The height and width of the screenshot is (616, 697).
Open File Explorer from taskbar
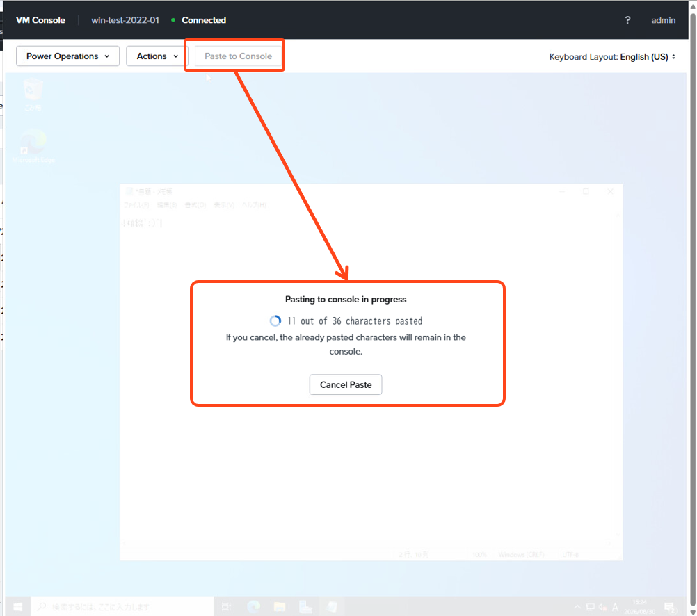click(x=280, y=607)
